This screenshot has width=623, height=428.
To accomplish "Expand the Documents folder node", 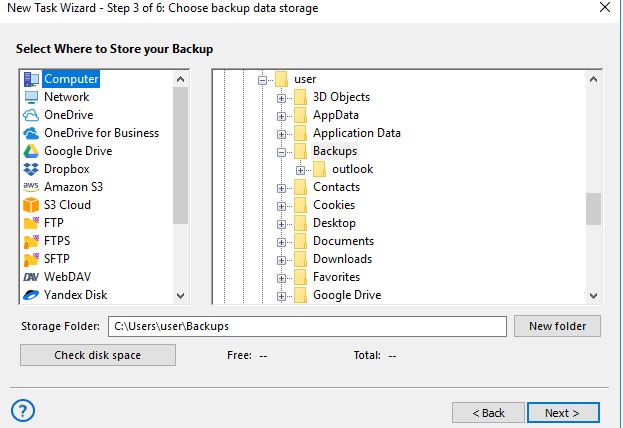I will click(282, 242).
